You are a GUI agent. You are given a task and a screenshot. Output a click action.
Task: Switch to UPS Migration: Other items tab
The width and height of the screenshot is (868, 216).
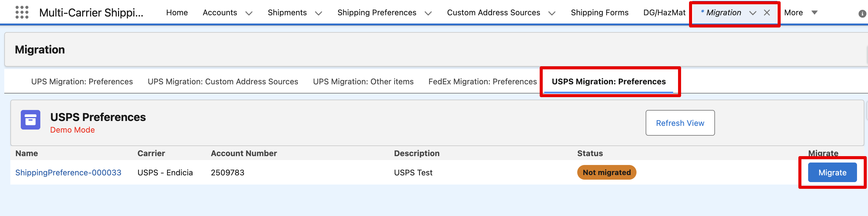[363, 82]
